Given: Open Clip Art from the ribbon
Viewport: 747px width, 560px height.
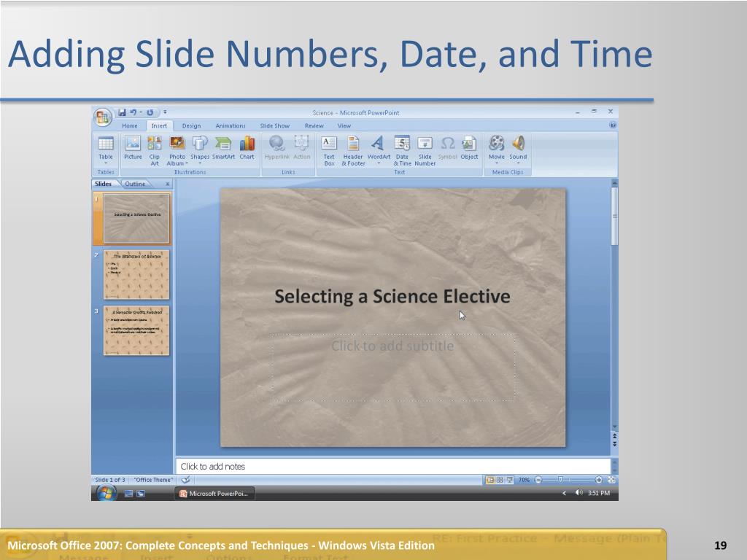Looking at the screenshot, I should pyautogui.click(x=155, y=150).
